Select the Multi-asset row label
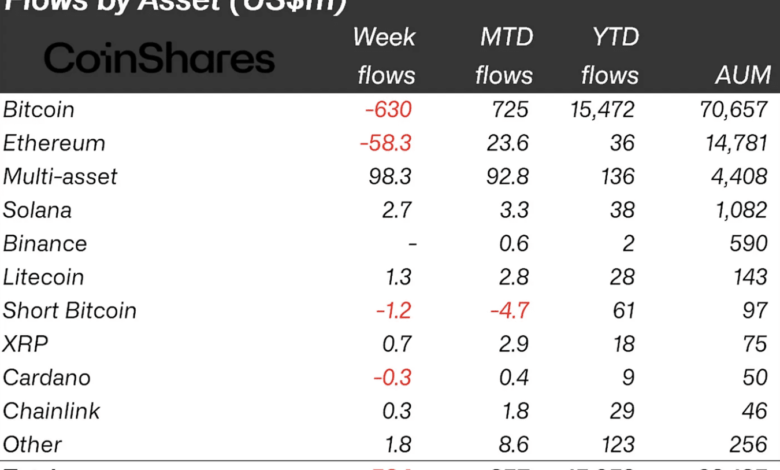The image size is (780, 470). (60, 177)
